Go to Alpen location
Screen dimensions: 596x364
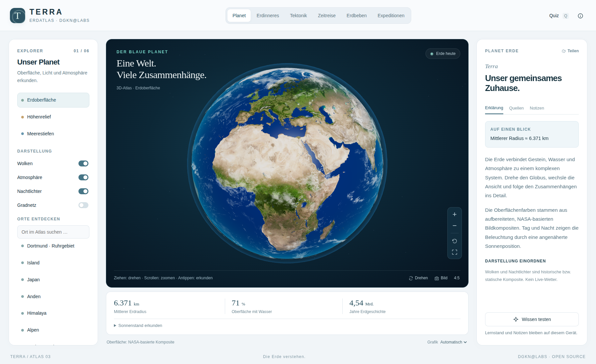click(53, 330)
